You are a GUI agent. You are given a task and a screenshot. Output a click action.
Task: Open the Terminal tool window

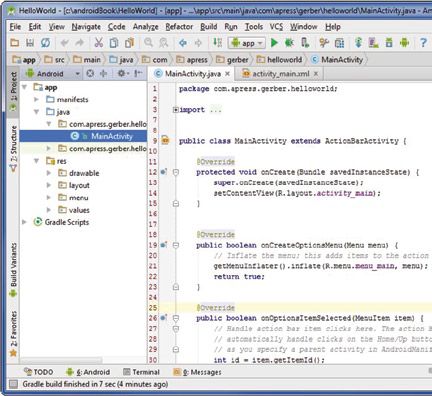pyautogui.click(x=141, y=372)
